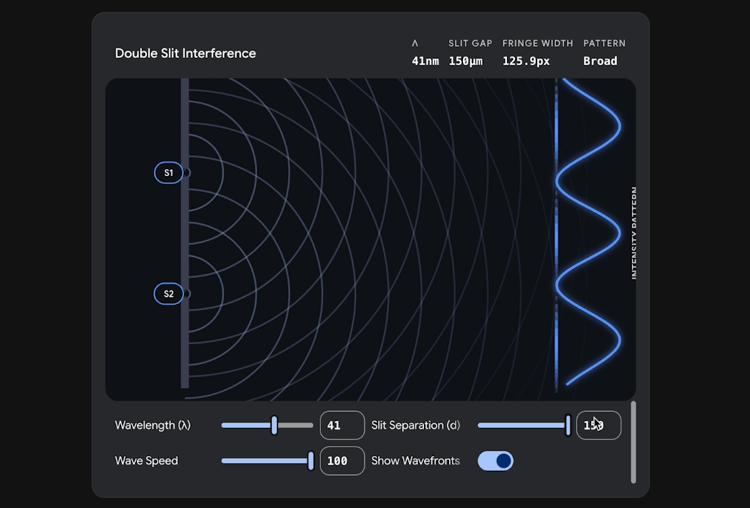
Task: Click the Slit Separation slider handle
Action: (x=568, y=425)
